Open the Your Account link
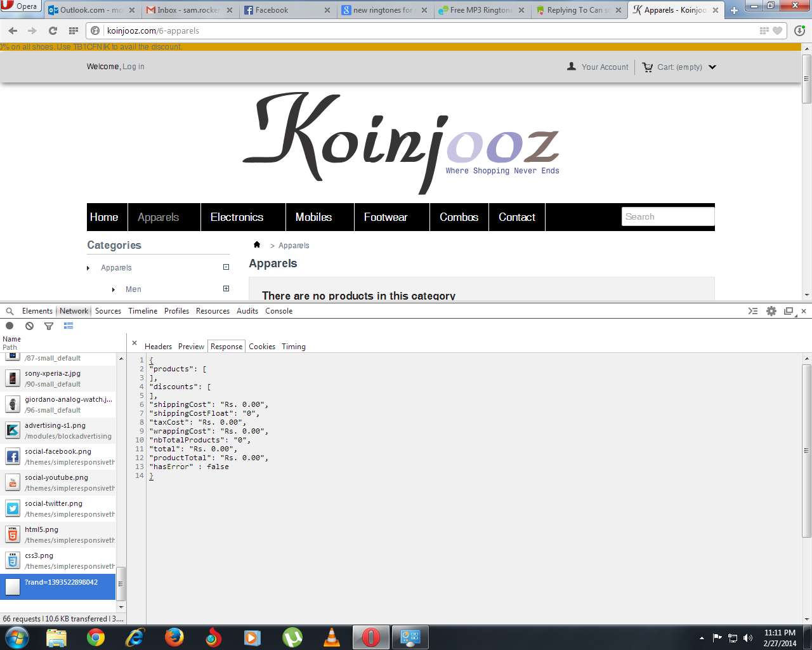Screen dimensions: 812x650 coord(605,67)
